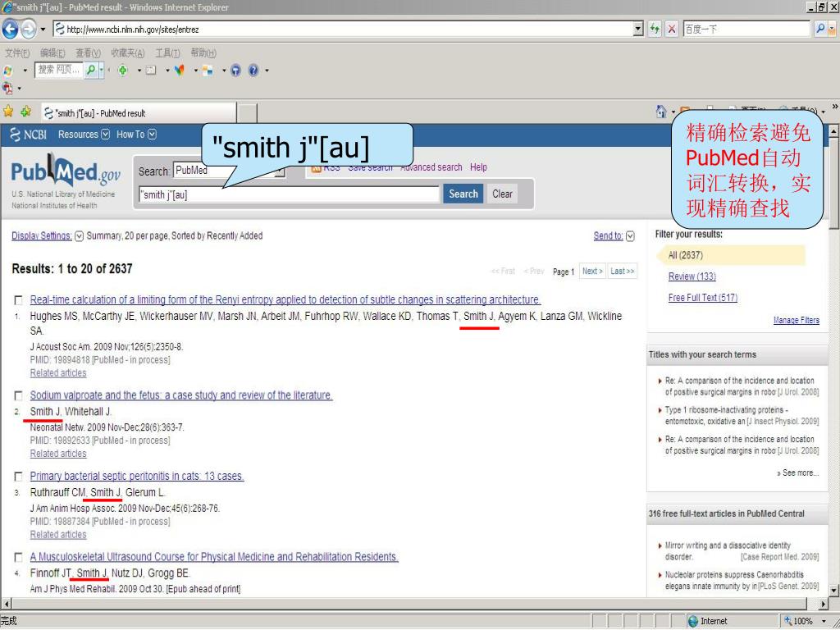Click the browser Forward arrow button
The image size is (840, 630).
(29, 29)
